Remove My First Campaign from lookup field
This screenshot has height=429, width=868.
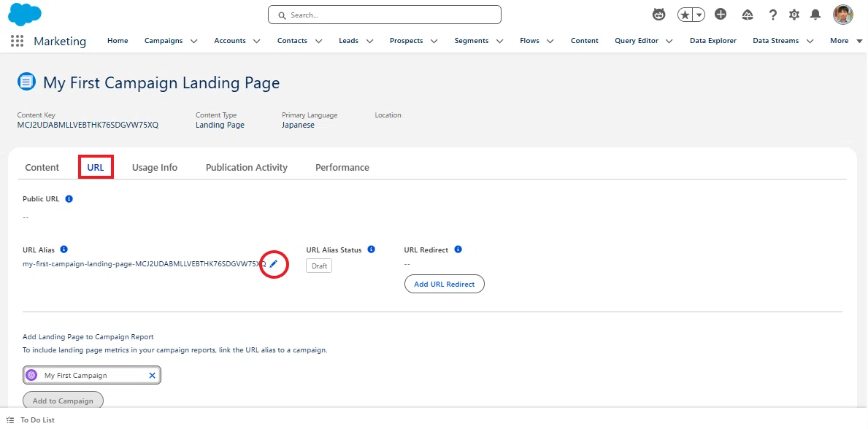[153, 375]
